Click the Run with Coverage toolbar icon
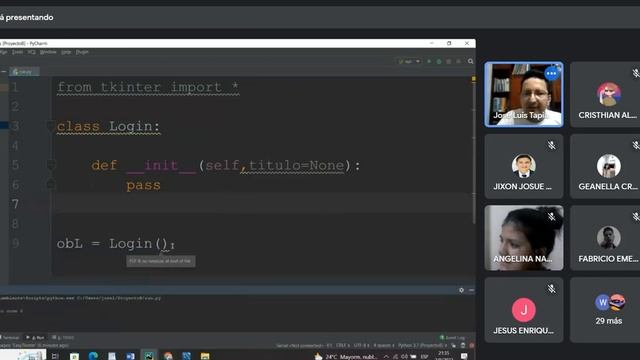 [449, 61]
